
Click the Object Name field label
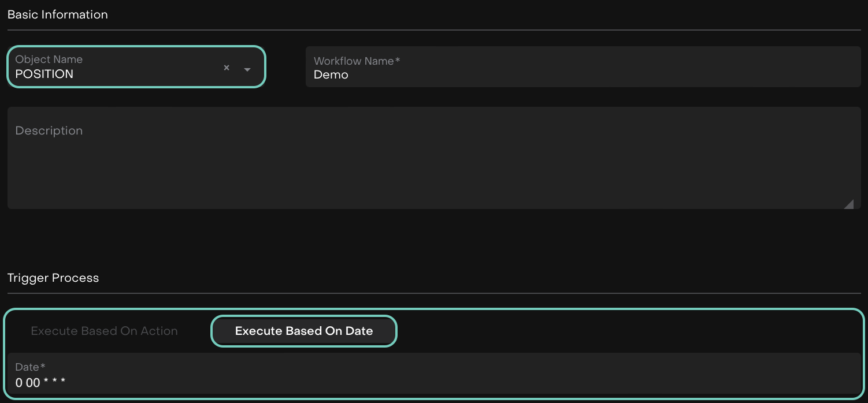click(x=49, y=59)
